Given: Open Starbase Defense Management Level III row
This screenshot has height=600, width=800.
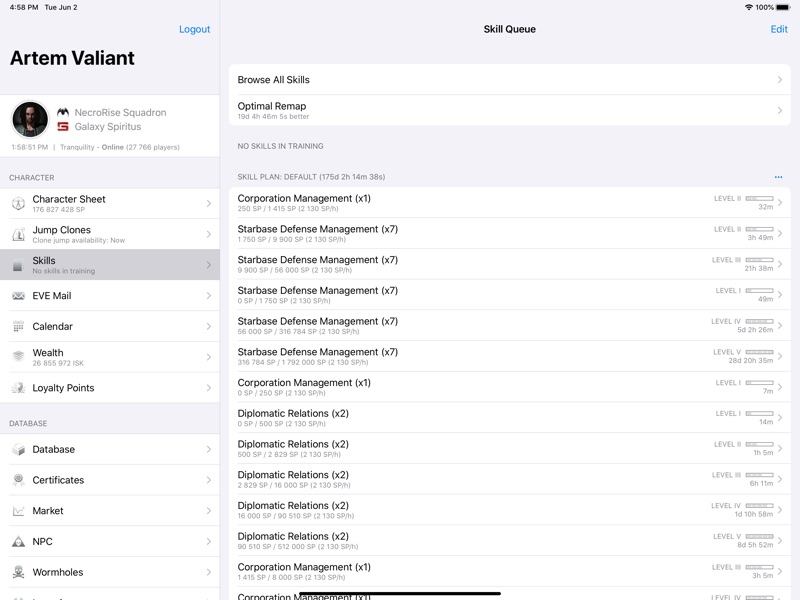Looking at the screenshot, I should 509,264.
